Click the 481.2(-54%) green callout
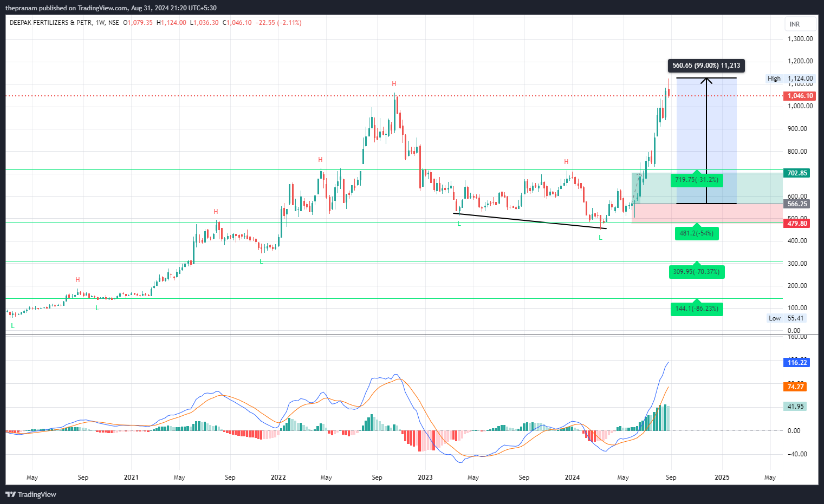 pos(696,233)
